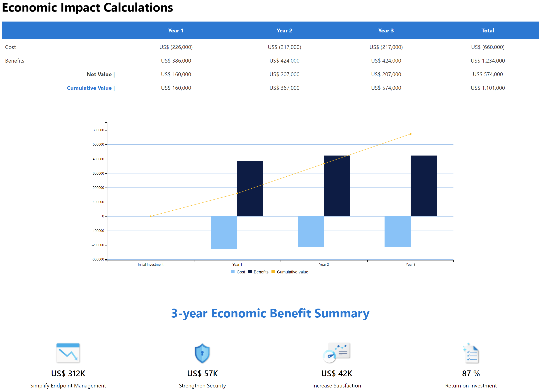Click the Economic Impact Calculations title
The height and width of the screenshot is (392, 540).
87,7
